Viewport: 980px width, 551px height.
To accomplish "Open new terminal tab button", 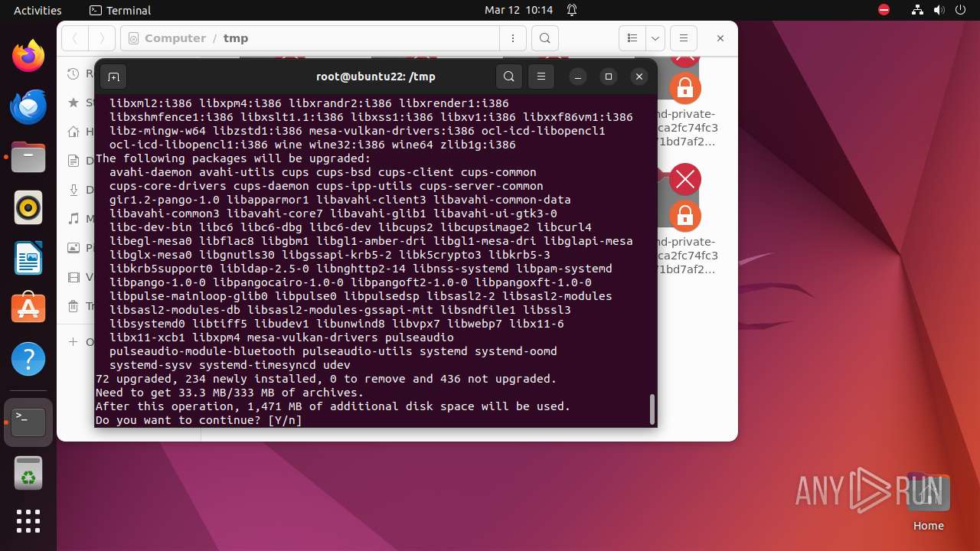I will (x=113, y=77).
